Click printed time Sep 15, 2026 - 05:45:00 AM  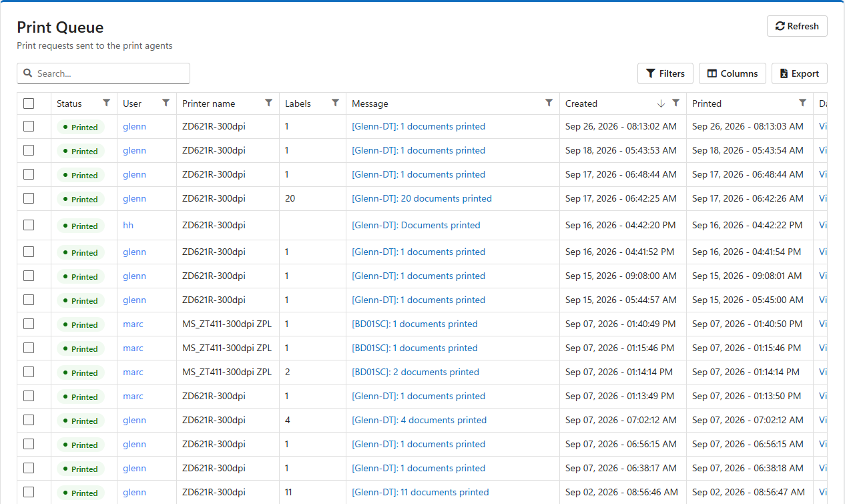748,300
